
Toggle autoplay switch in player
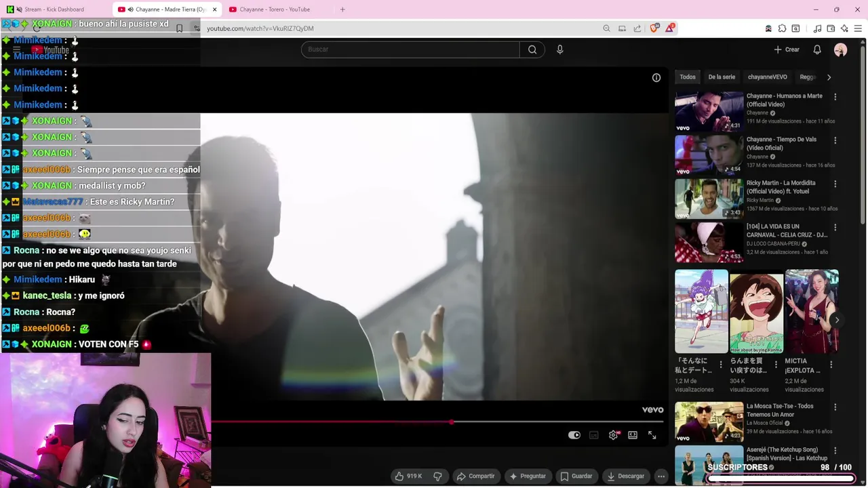click(574, 435)
